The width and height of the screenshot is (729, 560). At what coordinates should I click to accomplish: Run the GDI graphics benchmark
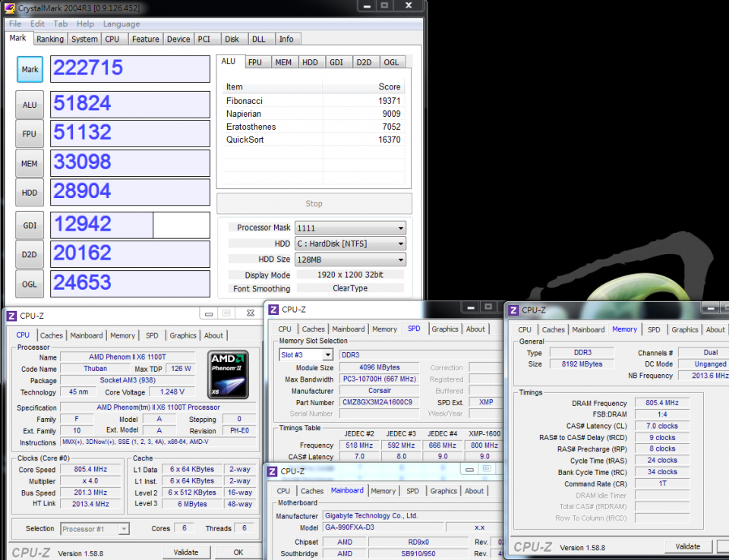29,223
